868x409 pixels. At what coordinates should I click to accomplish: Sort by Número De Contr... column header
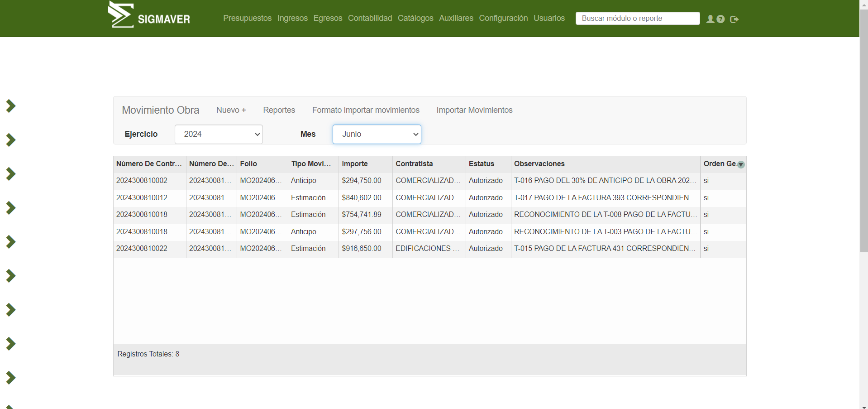click(149, 164)
